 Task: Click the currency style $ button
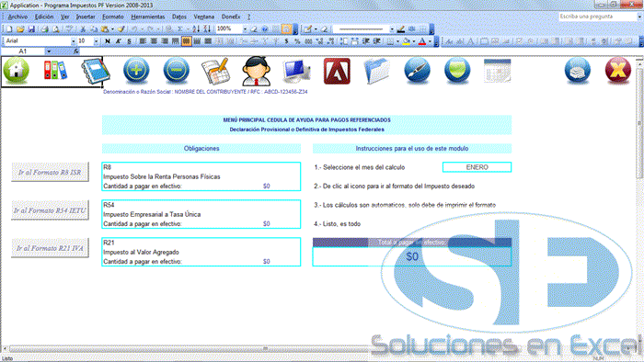(286, 41)
